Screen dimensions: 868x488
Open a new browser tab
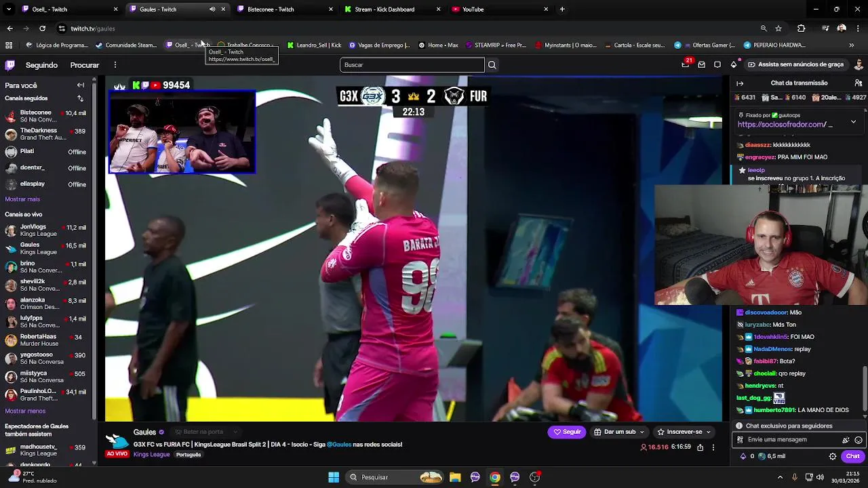562,9
